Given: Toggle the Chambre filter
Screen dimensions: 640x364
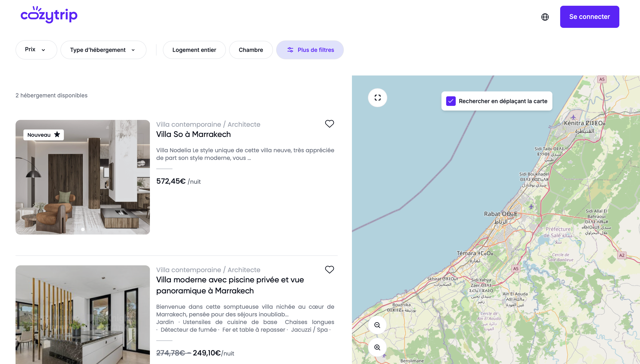Looking at the screenshot, I should coord(251,50).
